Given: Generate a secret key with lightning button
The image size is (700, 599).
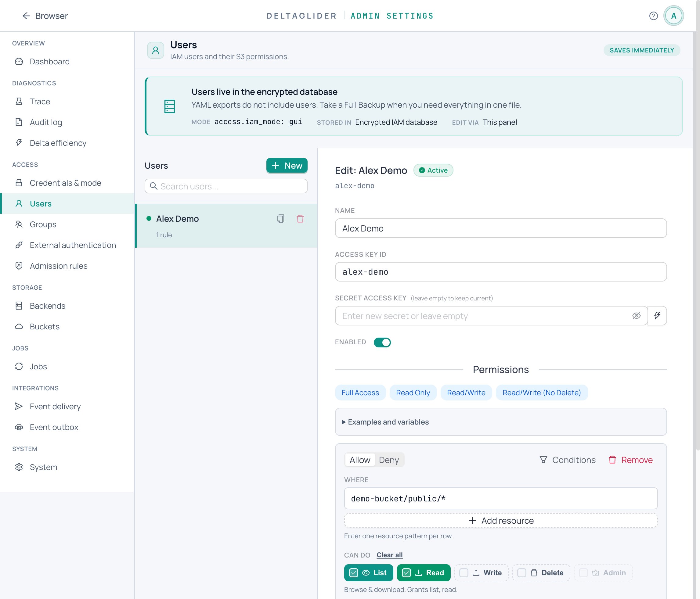Looking at the screenshot, I should pos(657,316).
